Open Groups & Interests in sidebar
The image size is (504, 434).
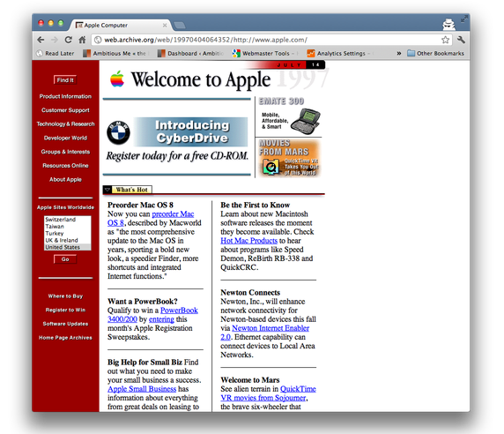pos(65,152)
